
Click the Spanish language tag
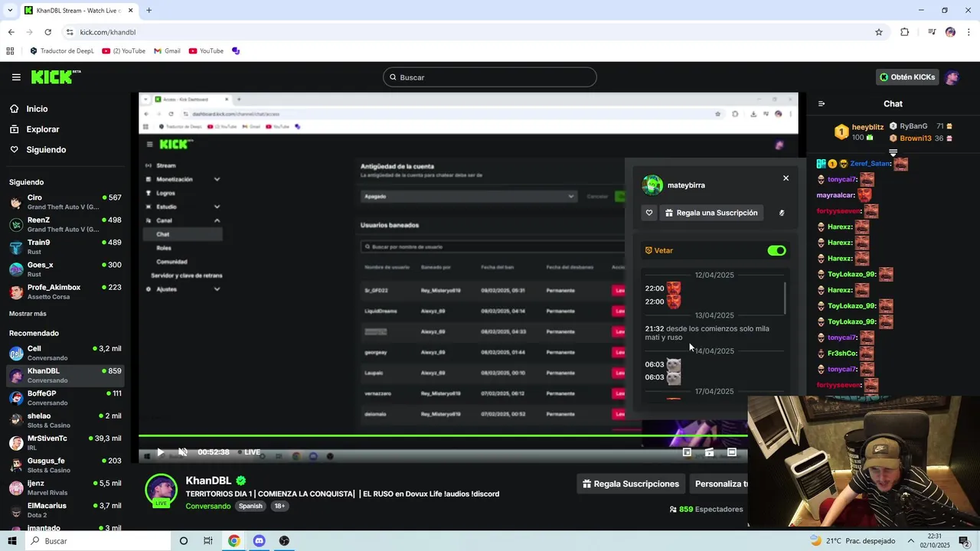(x=250, y=506)
